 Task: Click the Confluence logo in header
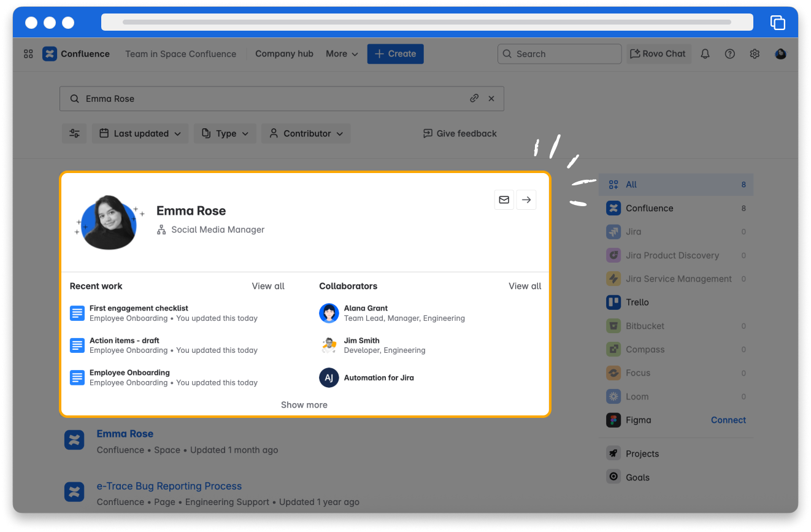click(x=76, y=54)
